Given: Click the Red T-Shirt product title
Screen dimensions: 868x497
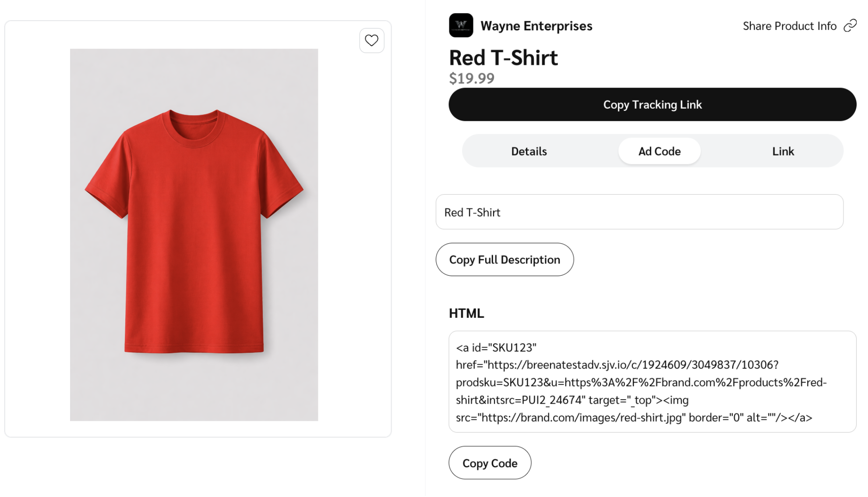Looking at the screenshot, I should 503,58.
